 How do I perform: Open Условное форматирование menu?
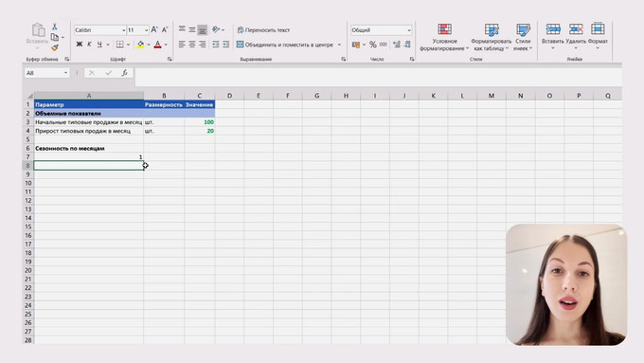444,37
